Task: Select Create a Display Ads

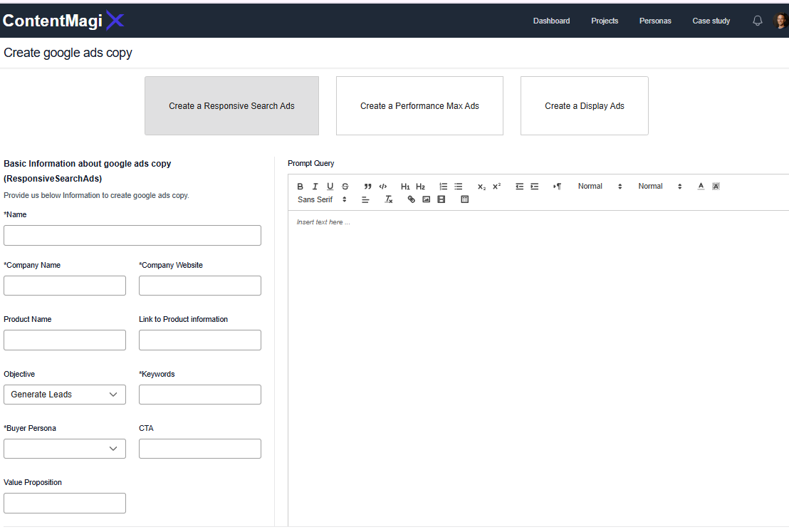Action: [x=584, y=105]
